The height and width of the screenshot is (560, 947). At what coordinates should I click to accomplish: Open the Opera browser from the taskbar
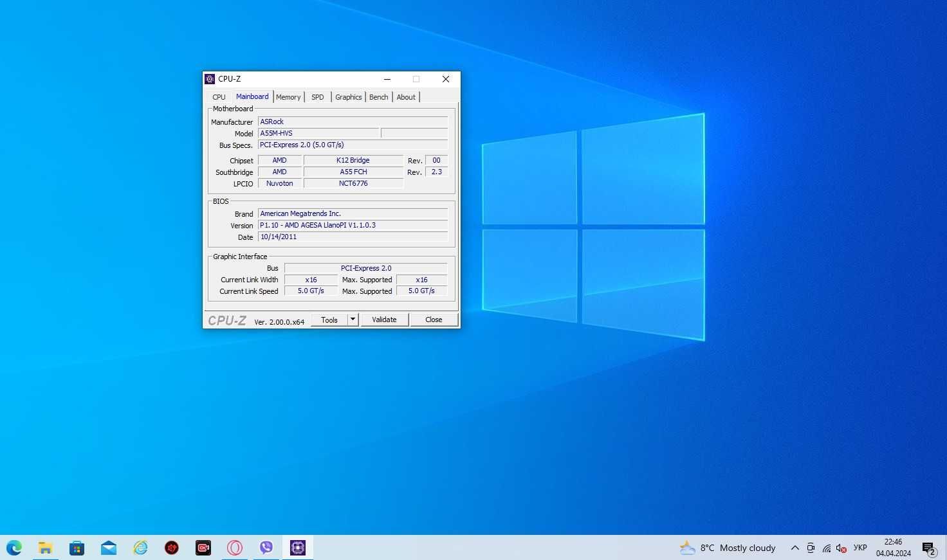pos(235,548)
